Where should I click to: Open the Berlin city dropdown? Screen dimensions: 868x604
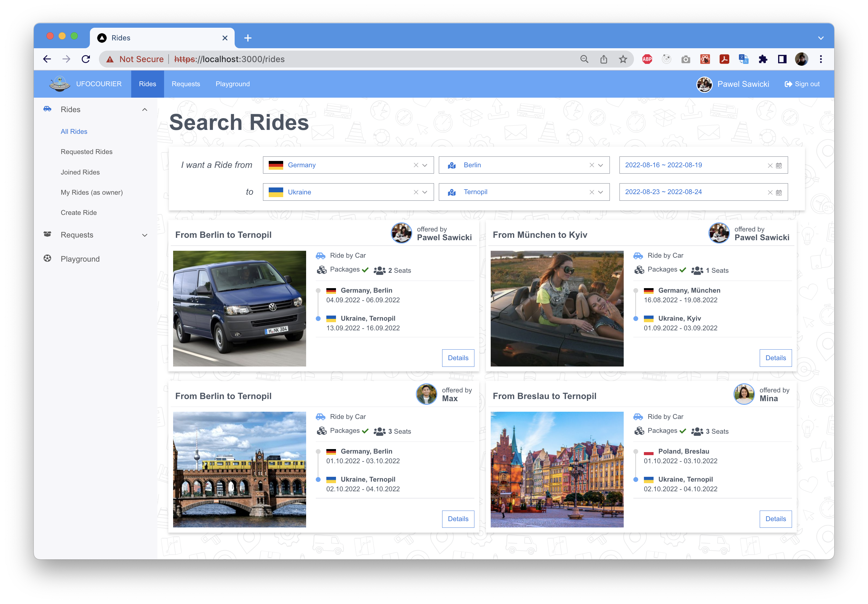[601, 165]
